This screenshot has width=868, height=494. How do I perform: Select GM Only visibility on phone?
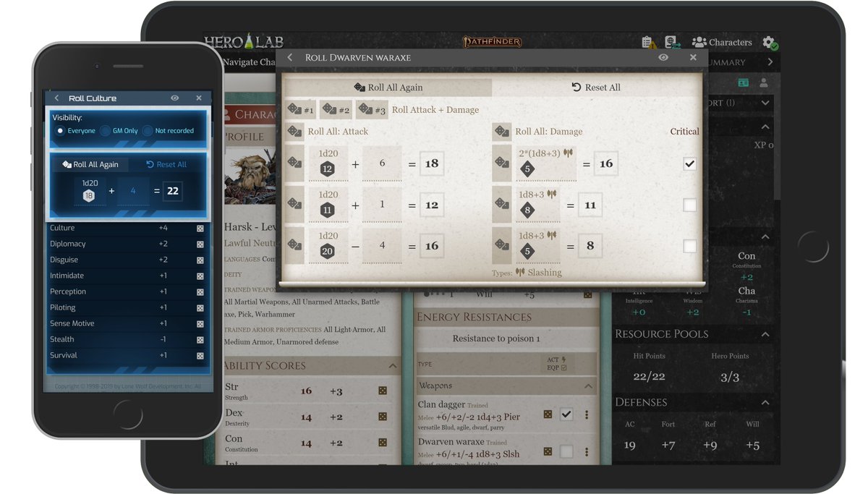(x=106, y=131)
